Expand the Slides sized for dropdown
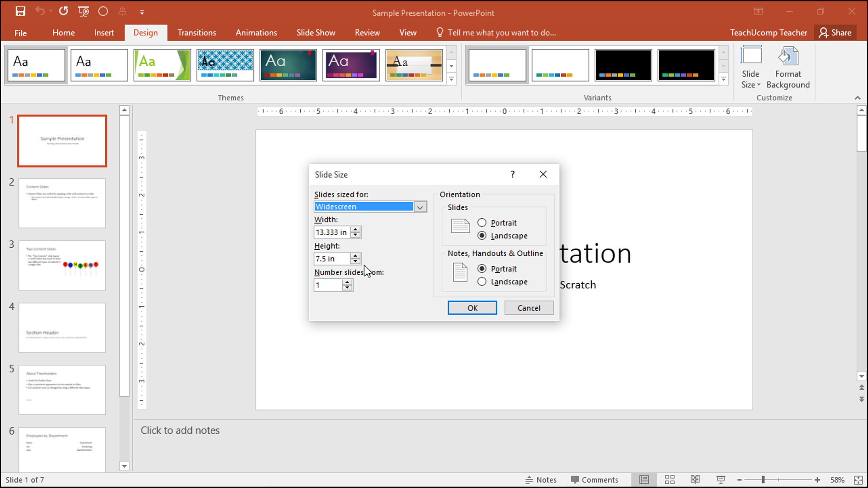868x488 pixels. point(420,207)
